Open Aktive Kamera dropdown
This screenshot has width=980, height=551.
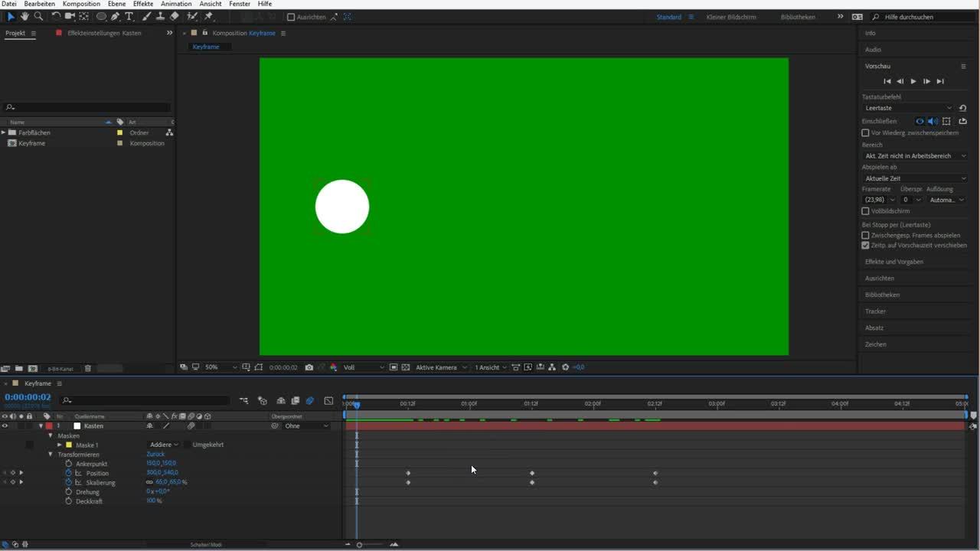(441, 367)
